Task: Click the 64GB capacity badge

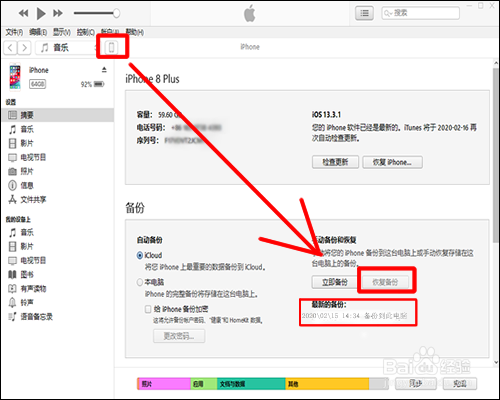Action: (x=37, y=84)
